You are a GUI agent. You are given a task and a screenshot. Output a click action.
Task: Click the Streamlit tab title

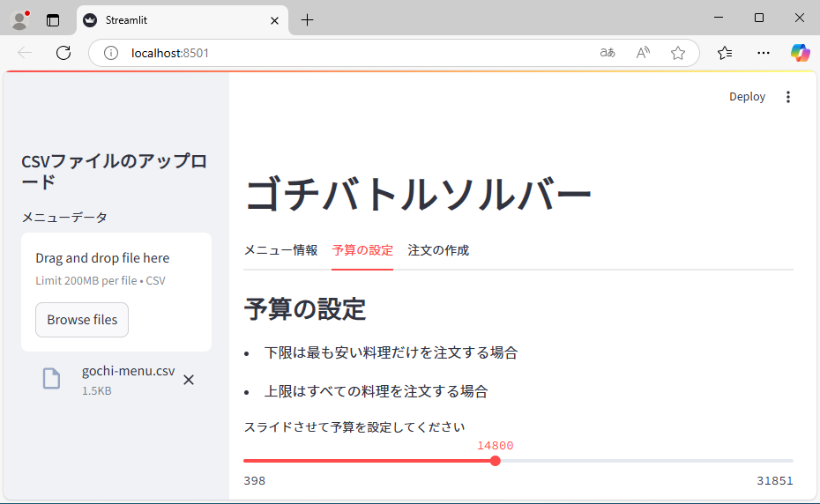coord(126,20)
